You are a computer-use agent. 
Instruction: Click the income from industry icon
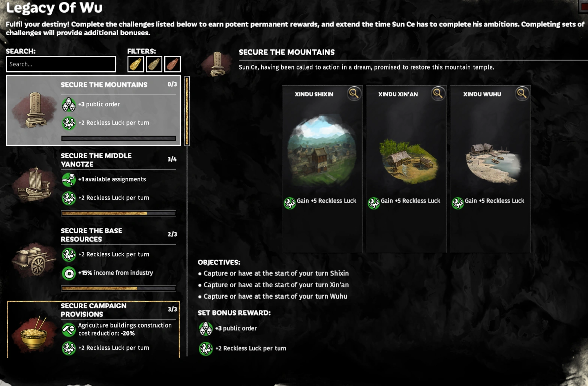pos(69,273)
